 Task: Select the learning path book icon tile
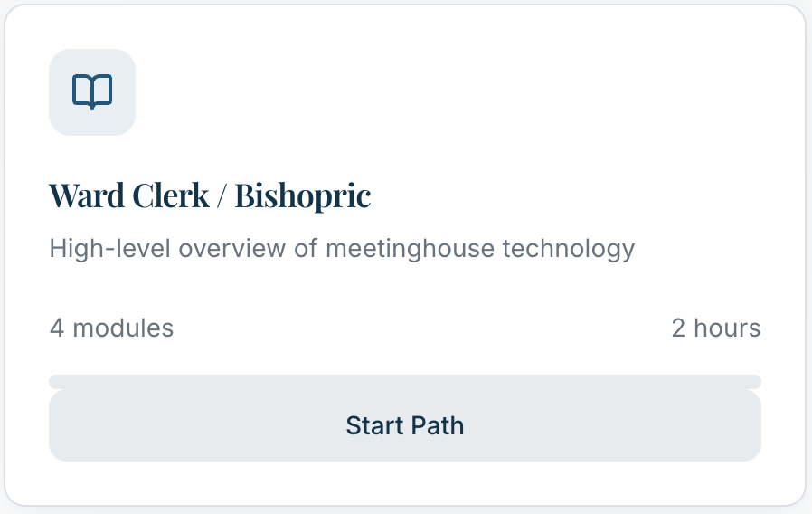pos(92,92)
